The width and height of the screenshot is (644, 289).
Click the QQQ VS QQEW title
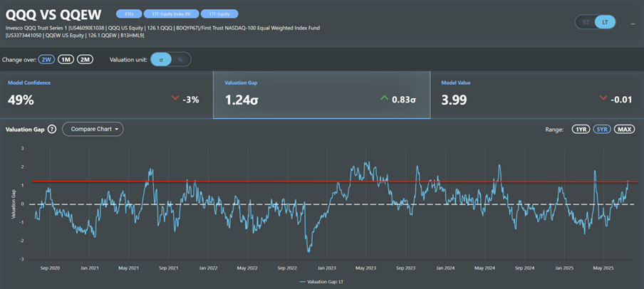pos(53,15)
